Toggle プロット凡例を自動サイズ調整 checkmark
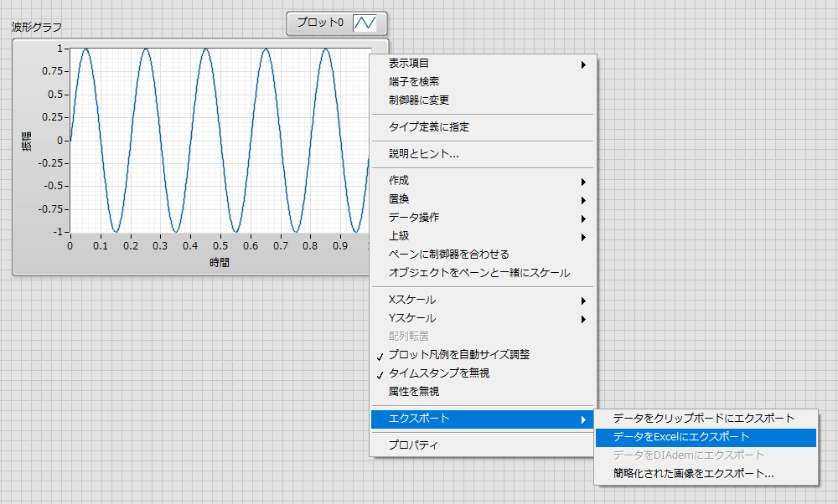Viewport: 838px width, 504px height. [x=483, y=355]
